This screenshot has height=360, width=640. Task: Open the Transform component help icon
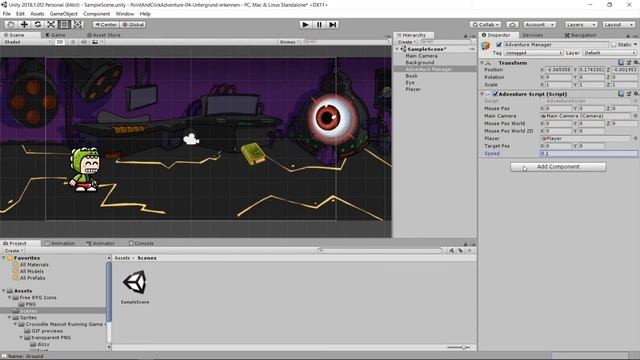[x=621, y=62]
